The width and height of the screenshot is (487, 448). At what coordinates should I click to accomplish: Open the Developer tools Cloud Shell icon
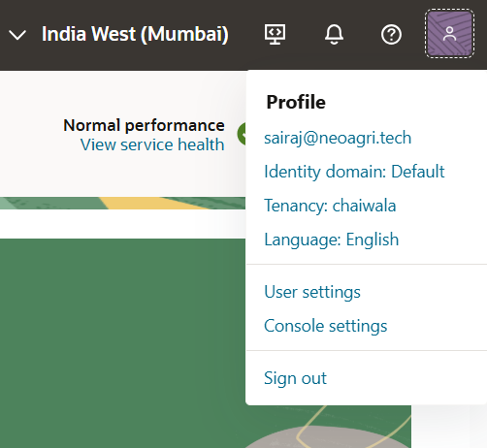(275, 34)
